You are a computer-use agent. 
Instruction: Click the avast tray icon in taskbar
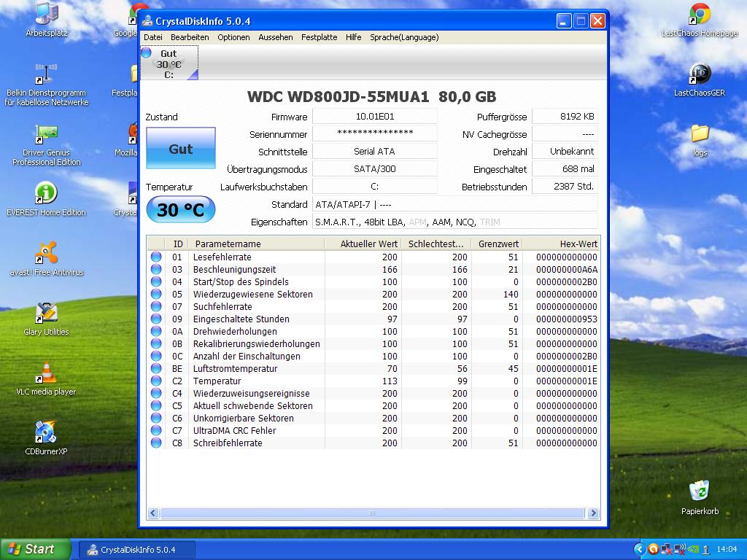pyautogui.click(x=654, y=549)
